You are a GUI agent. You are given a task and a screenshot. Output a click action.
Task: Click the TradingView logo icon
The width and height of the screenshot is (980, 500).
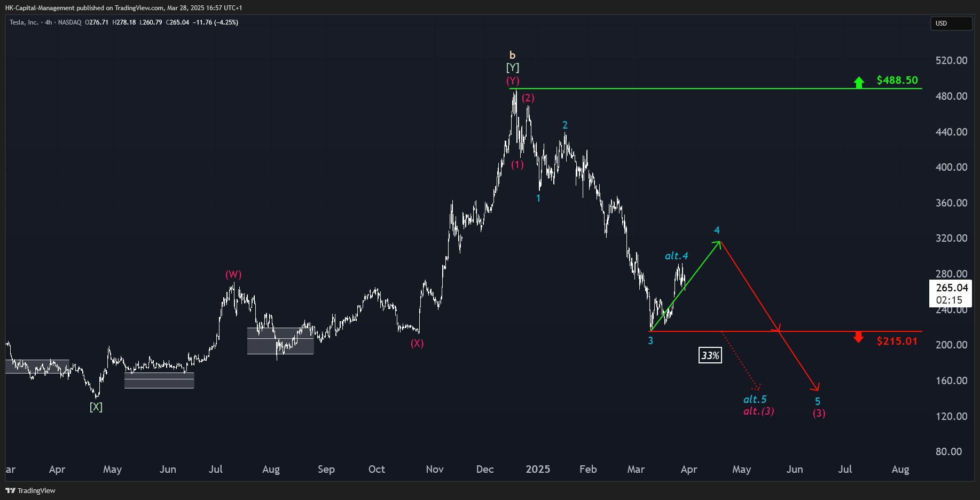click(x=10, y=490)
